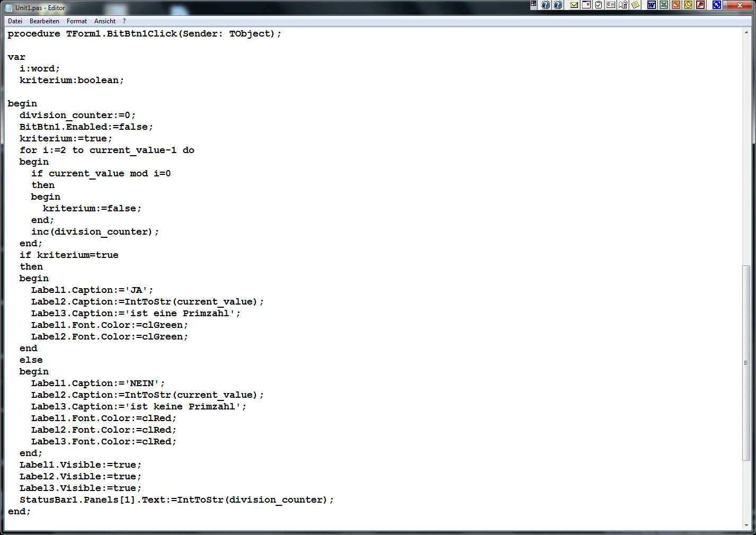
Task: Open the Ansicht menu
Action: pos(105,21)
